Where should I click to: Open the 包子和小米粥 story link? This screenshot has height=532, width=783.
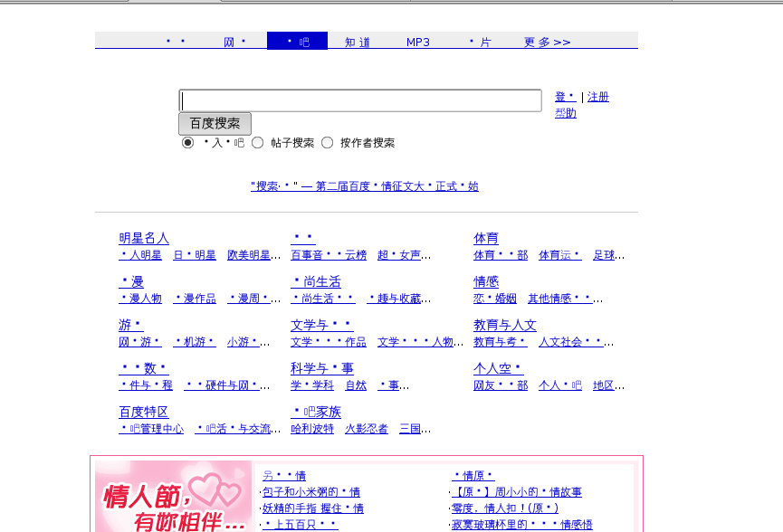(x=311, y=492)
